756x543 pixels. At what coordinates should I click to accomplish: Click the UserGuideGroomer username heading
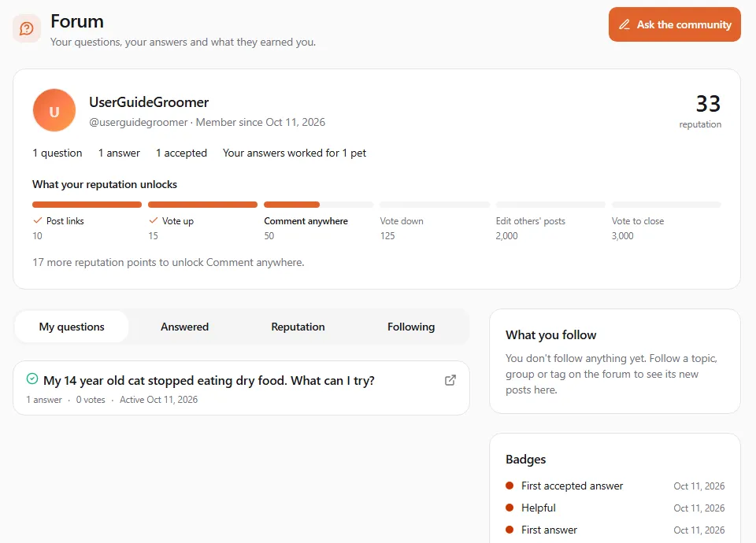pyautogui.click(x=149, y=102)
